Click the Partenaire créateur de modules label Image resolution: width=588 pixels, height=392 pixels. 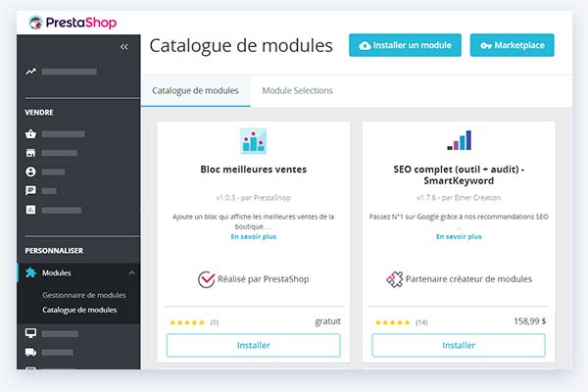click(x=468, y=279)
